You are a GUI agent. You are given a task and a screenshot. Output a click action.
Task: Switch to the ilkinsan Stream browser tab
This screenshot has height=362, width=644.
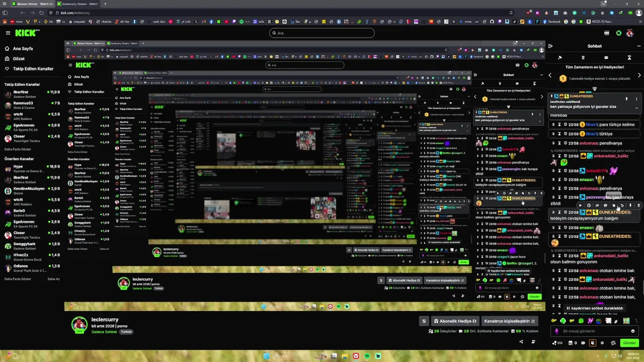pos(33,4)
